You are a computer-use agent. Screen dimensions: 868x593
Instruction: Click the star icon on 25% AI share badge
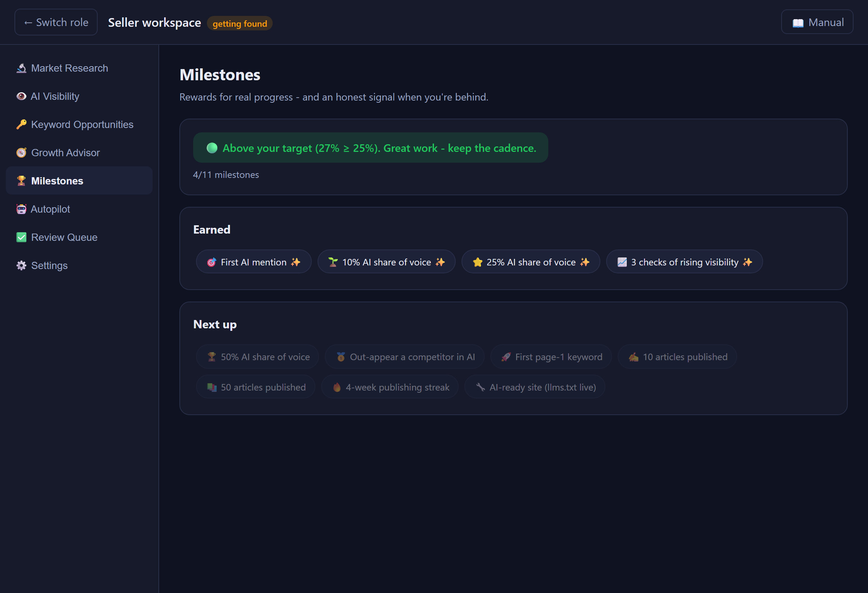click(x=477, y=262)
